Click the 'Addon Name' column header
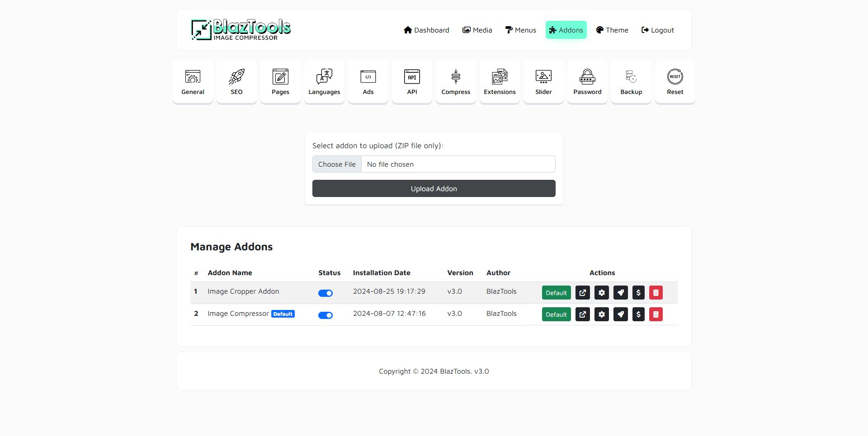 click(230, 273)
